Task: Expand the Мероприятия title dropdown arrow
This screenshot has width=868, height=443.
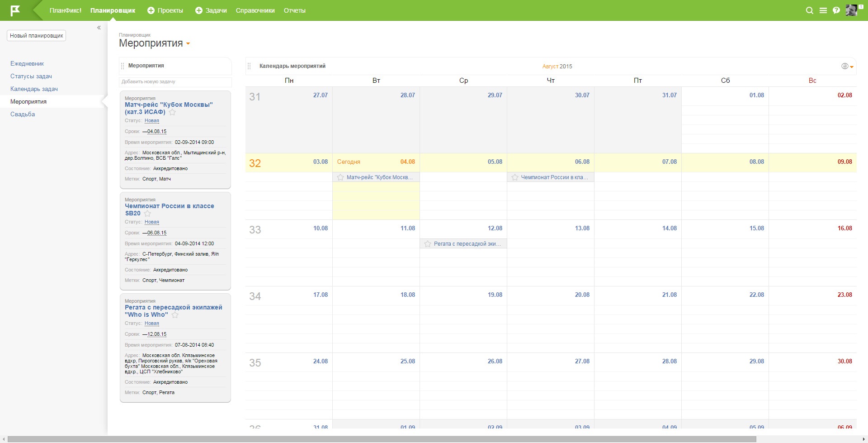Action: click(x=188, y=44)
